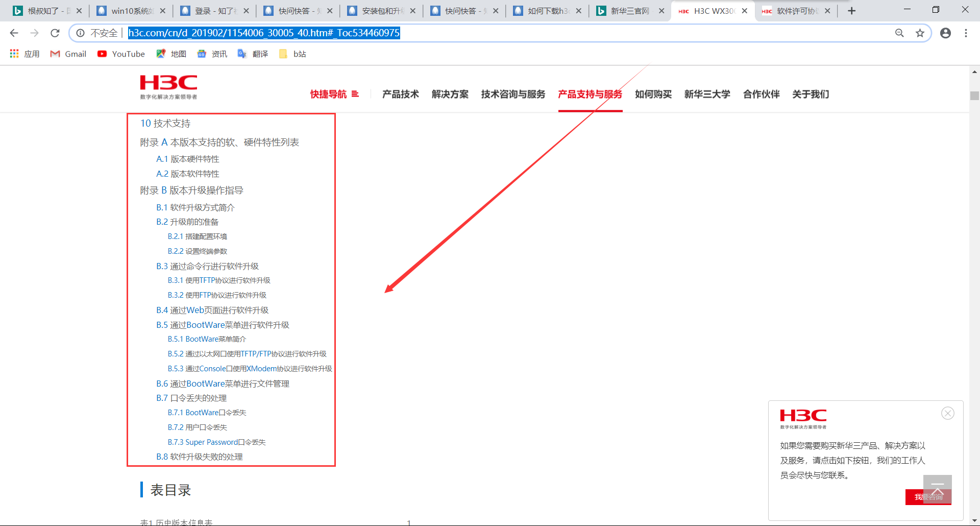Open the Chrome zoom magnifier icon
Image resolution: width=980 pixels, height=526 pixels.
[x=899, y=33]
